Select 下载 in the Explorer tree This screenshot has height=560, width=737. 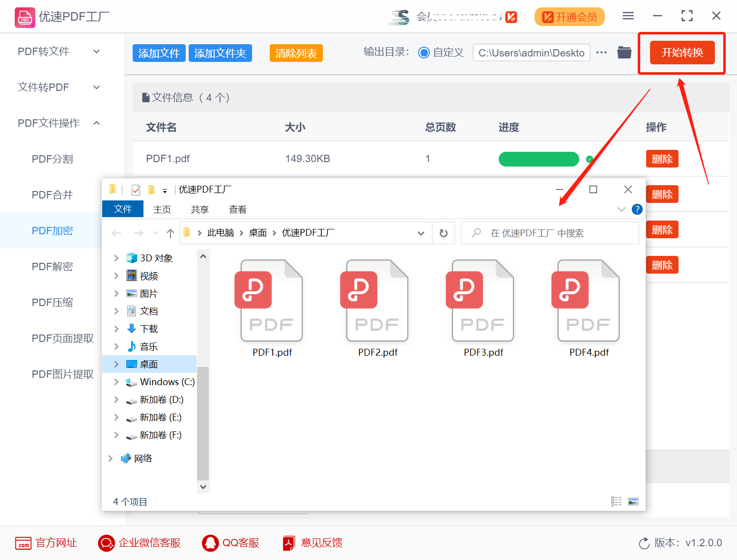pyautogui.click(x=149, y=329)
